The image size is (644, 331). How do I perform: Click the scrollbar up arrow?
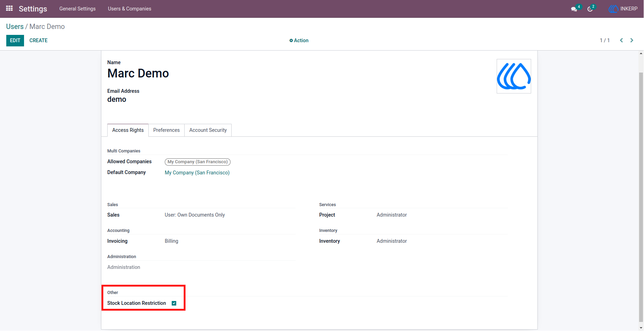pyautogui.click(x=641, y=53)
